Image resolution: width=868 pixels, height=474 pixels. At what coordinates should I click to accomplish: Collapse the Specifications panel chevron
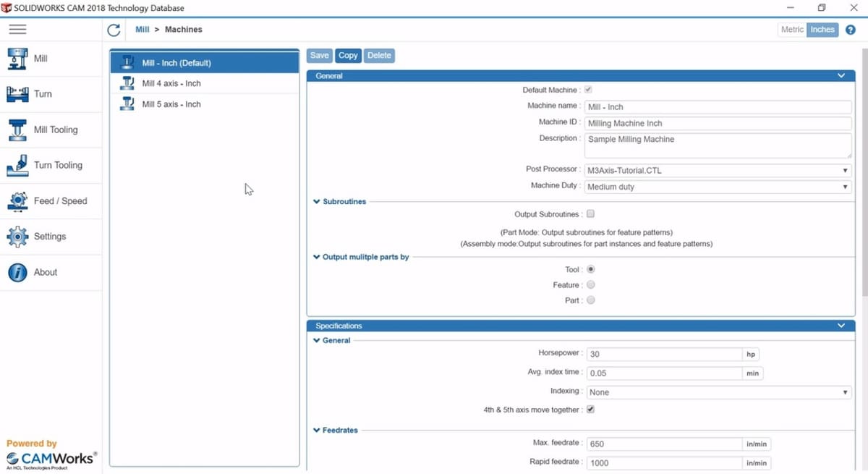(x=841, y=326)
